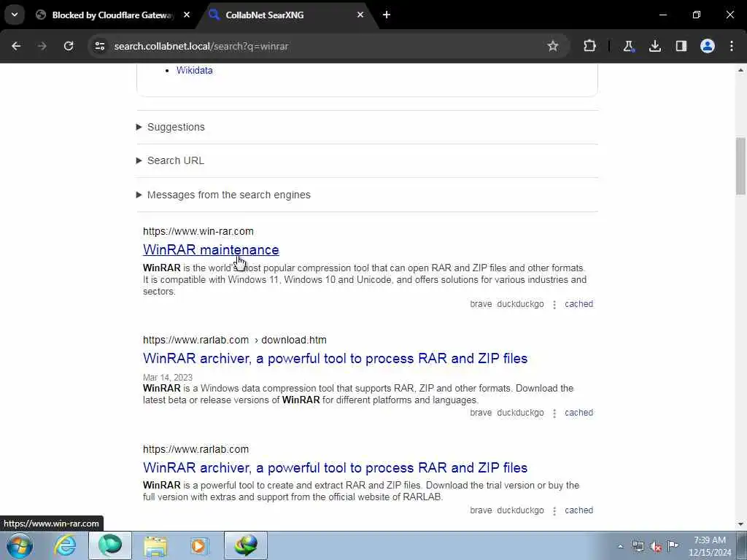Click the Mar 14, 2023 date text
Viewport: 747px width, 560px height.
click(x=168, y=378)
